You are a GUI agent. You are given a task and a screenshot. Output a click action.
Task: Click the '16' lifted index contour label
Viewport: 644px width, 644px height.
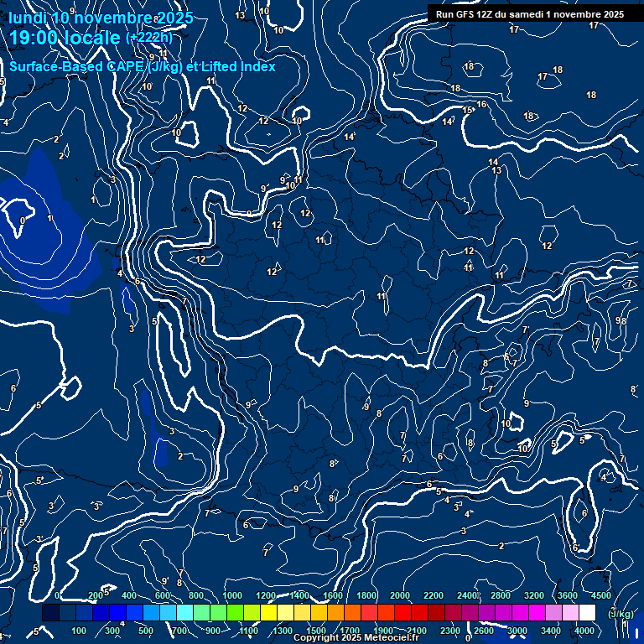pyautogui.click(x=481, y=104)
